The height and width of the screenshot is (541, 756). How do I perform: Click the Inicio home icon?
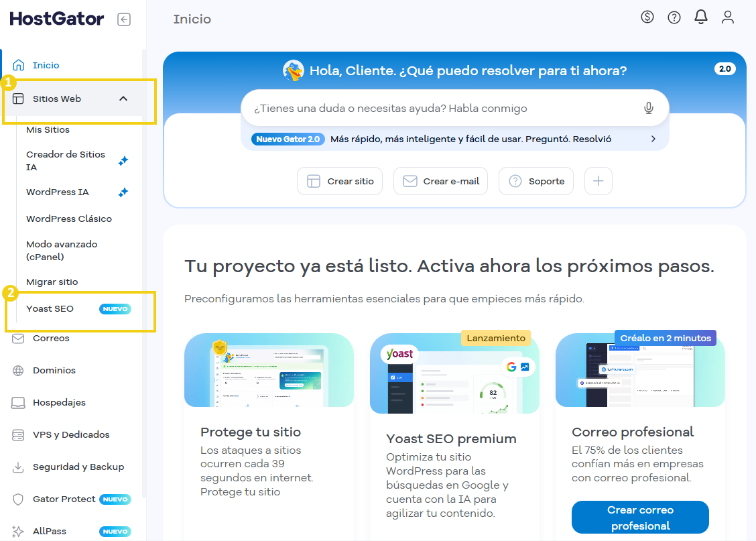coord(18,65)
